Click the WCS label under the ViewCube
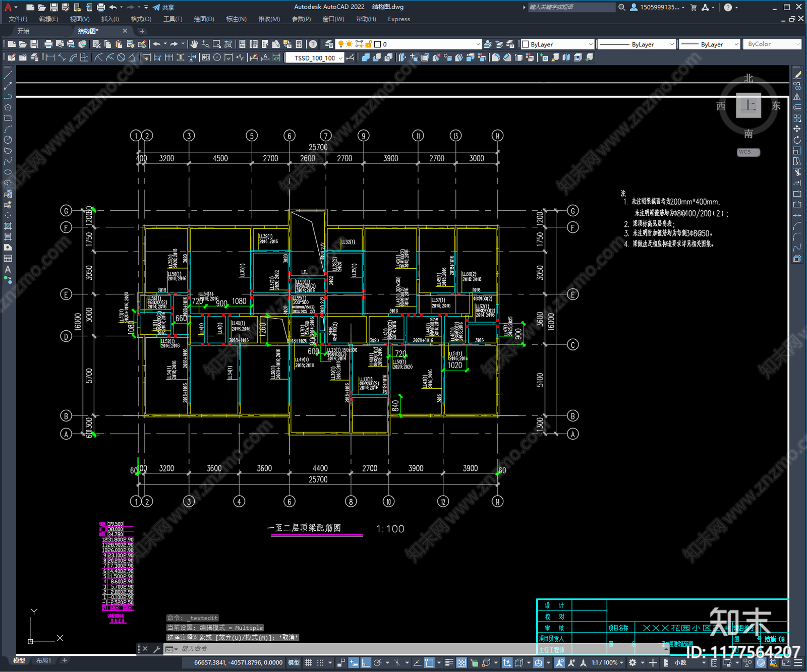This screenshot has width=807, height=672. click(x=748, y=152)
